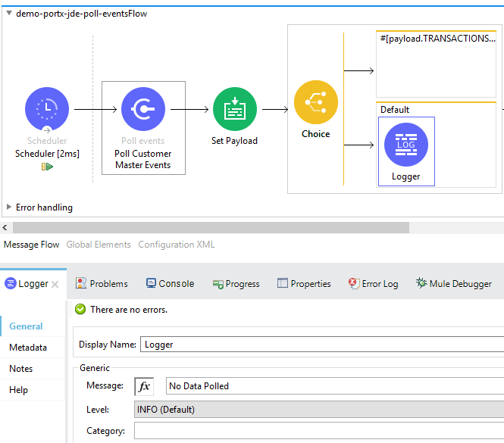Click the Set Payload label

coord(234,140)
